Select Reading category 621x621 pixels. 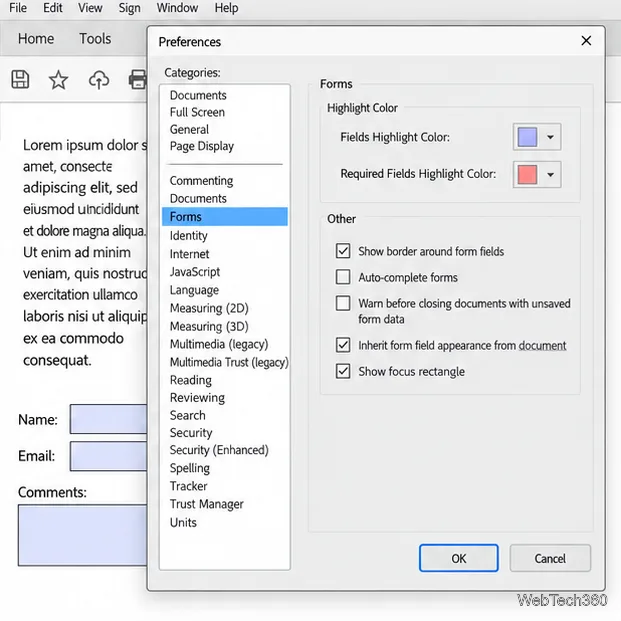(190, 380)
